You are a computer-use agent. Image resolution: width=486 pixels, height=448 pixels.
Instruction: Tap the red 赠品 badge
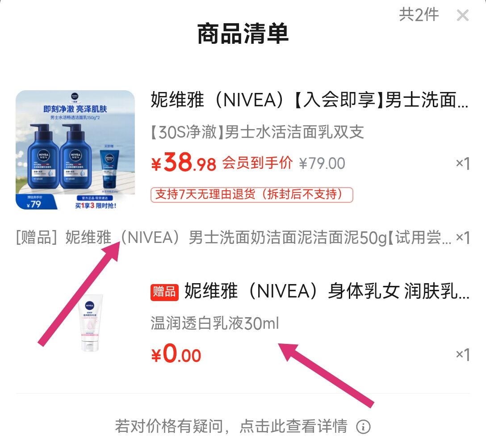[164, 292]
